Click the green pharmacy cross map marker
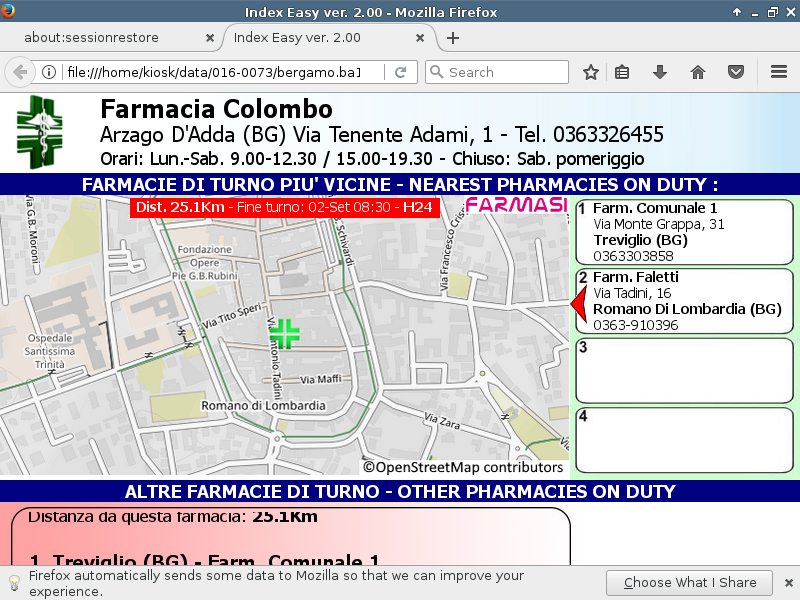 [287, 334]
